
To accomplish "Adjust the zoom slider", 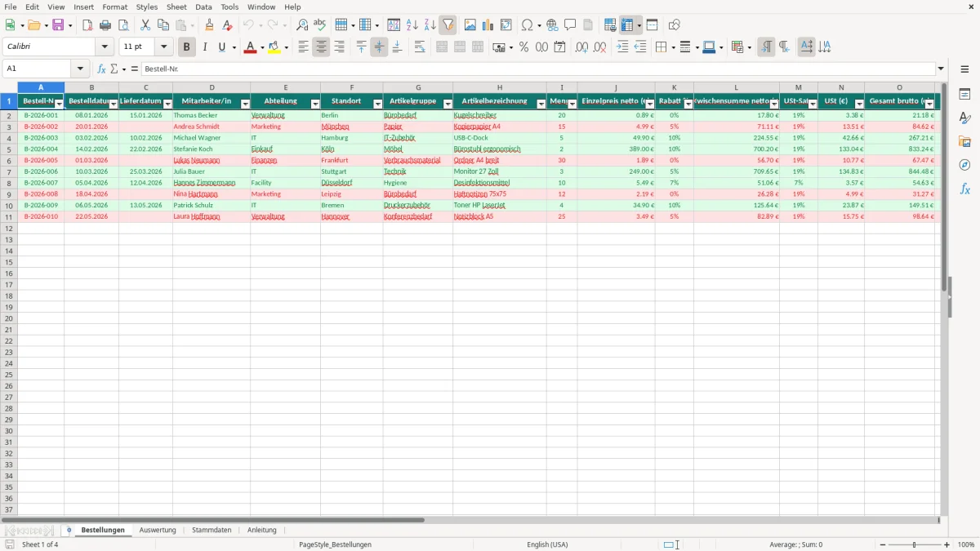I will tap(915, 544).
